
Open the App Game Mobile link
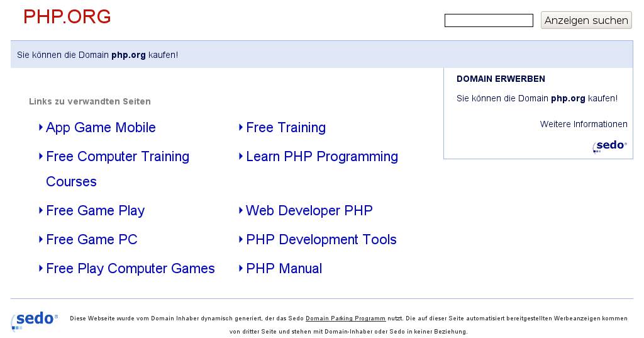(101, 128)
